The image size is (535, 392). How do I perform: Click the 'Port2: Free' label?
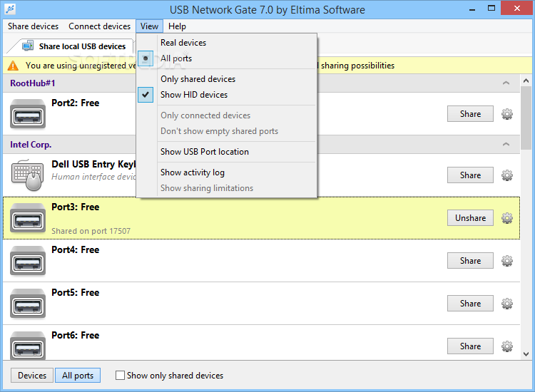tap(76, 103)
